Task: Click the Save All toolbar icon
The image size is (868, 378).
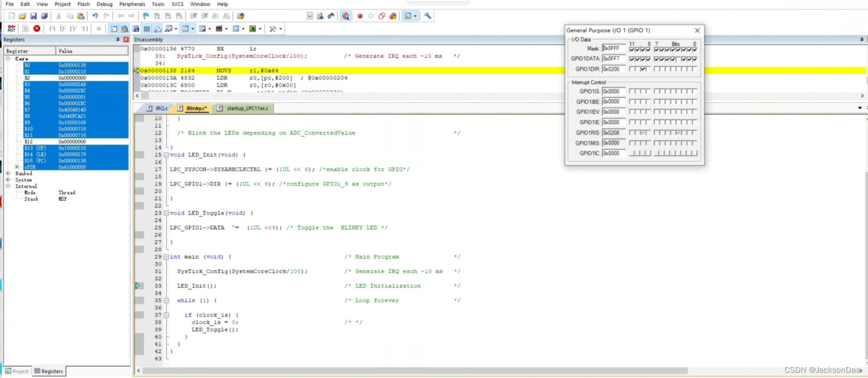Action: click(44, 16)
